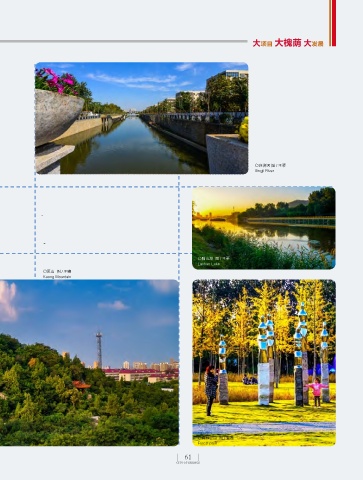The image size is (363, 480).
Task: Click the radio tower in mountain photo
Action: [x=99, y=349]
